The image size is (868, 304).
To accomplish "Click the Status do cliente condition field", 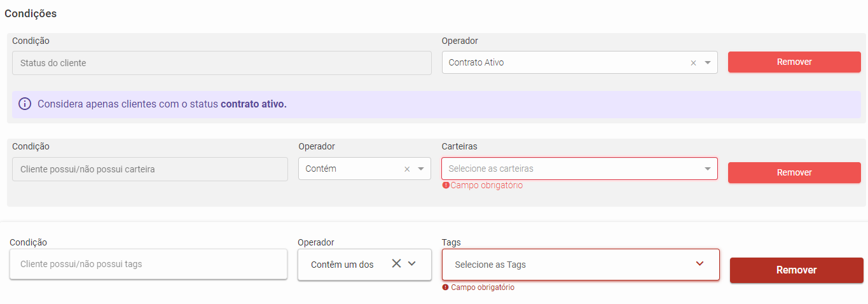I will pos(221,63).
